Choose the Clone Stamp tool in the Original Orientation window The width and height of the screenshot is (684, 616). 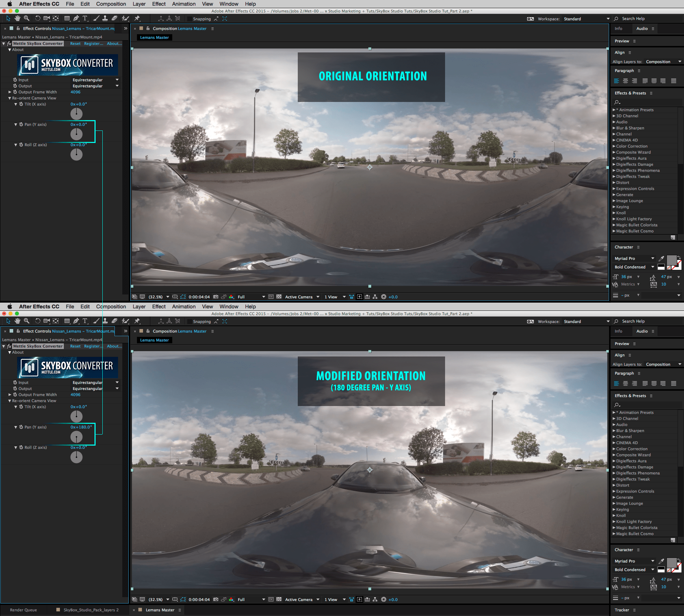[x=105, y=19]
